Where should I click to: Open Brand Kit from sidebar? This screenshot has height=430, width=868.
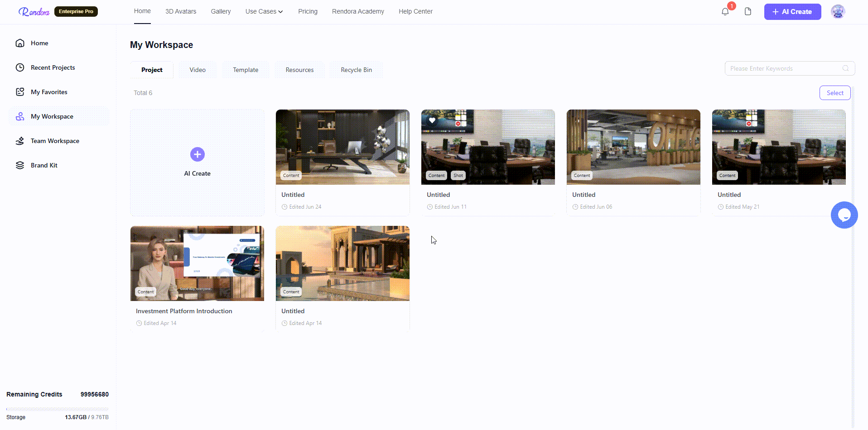(x=44, y=165)
